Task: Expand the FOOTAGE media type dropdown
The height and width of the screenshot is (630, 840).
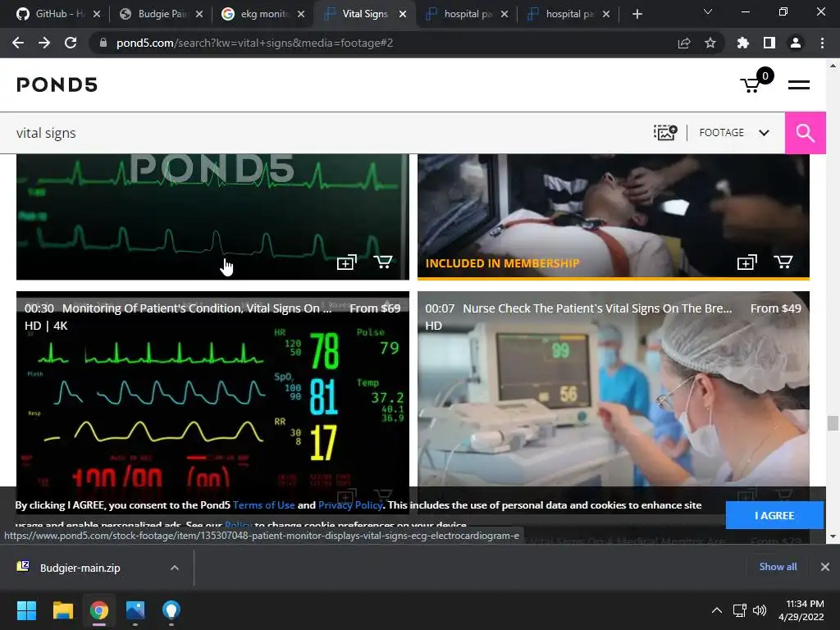Action: (x=734, y=132)
